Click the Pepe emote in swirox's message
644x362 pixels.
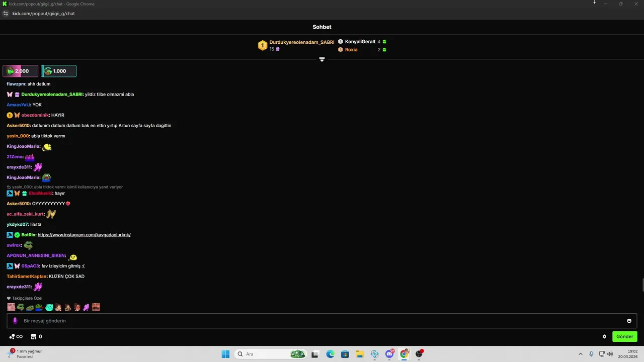point(28,245)
